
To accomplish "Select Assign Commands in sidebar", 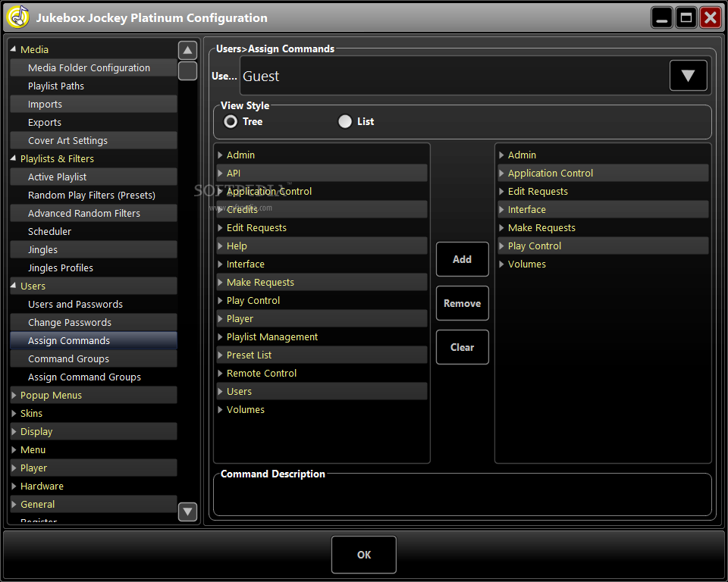I will tap(93, 341).
